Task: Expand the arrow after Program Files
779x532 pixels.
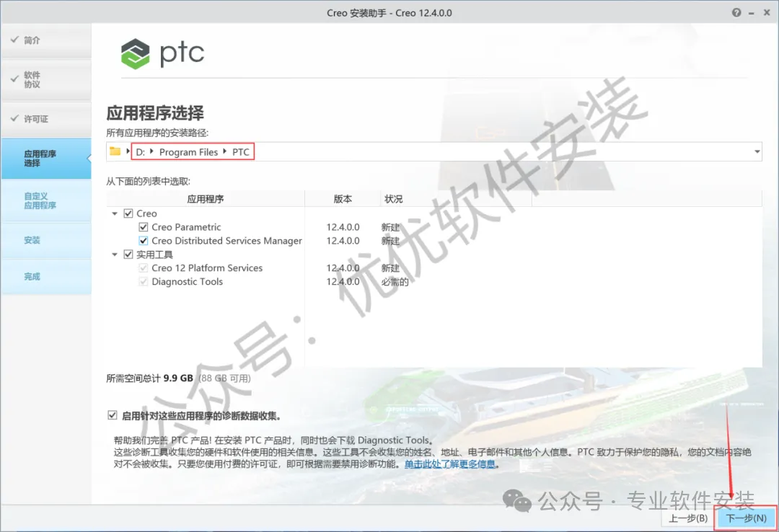Action: (224, 151)
